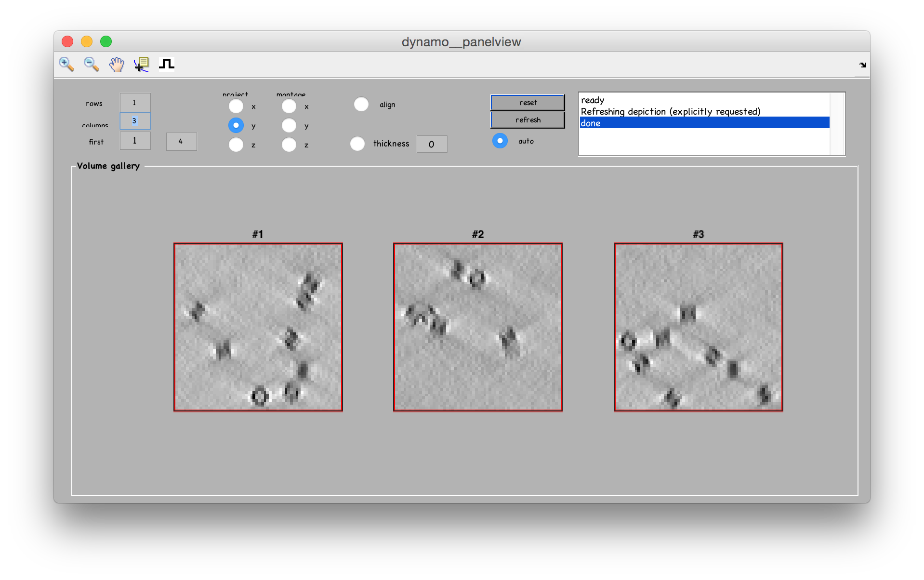924x580 pixels.
Task: Click the square pulse waveform toolbar icon
Action: click(167, 64)
